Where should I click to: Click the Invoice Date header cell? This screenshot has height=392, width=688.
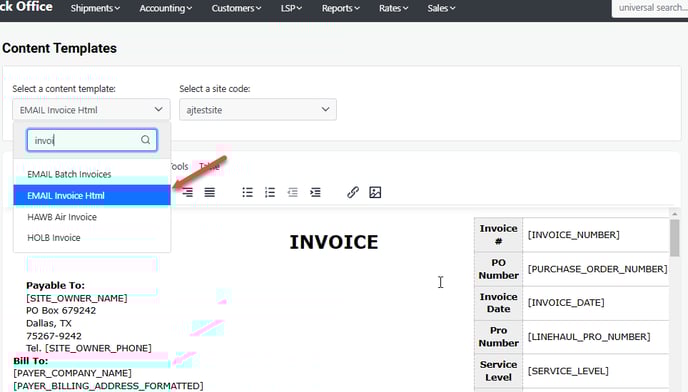(x=498, y=303)
